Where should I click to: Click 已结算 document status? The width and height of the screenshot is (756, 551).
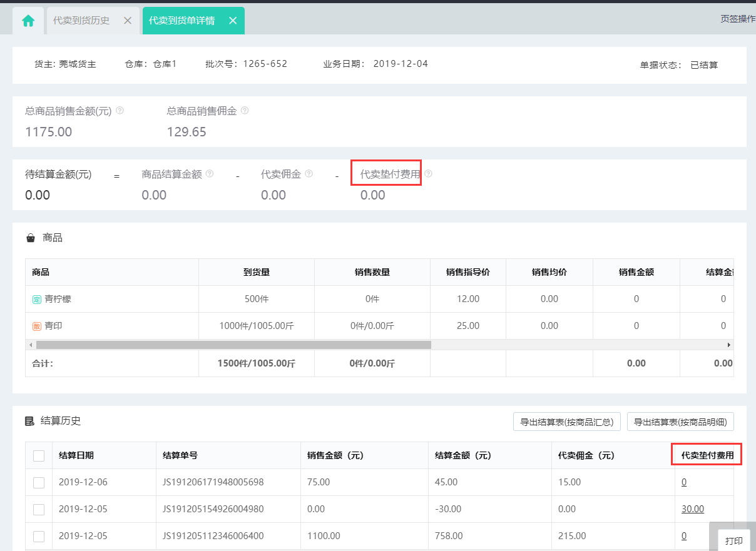tap(704, 65)
